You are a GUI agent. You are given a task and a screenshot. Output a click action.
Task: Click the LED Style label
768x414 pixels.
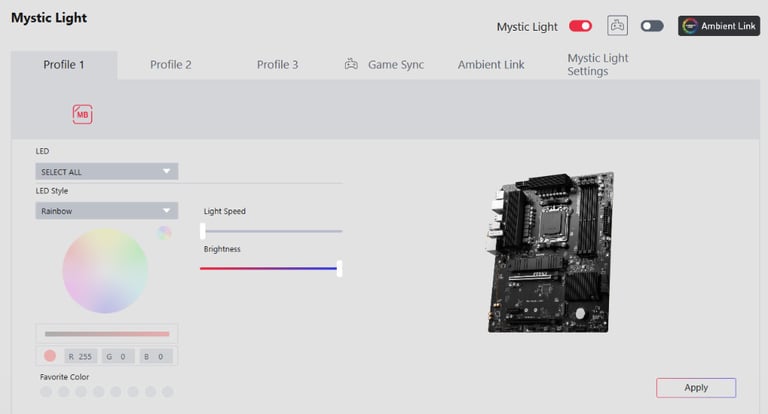pyautogui.click(x=51, y=191)
